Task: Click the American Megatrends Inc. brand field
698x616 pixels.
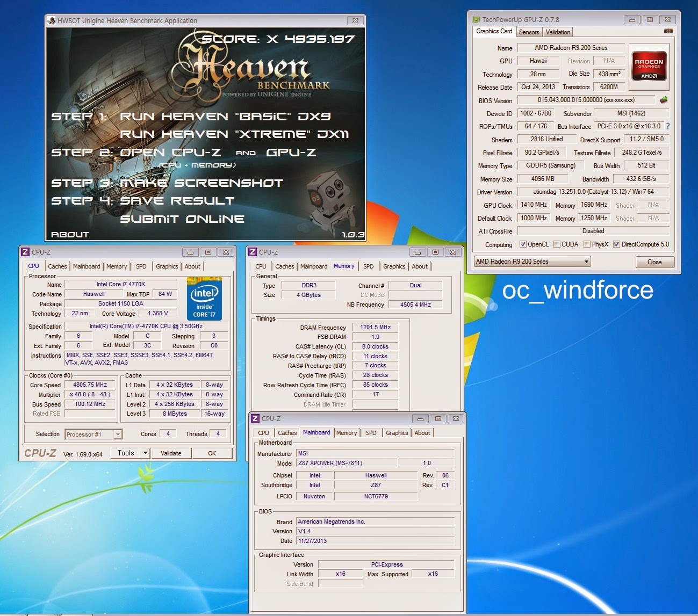Action: (x=375, y=522)
